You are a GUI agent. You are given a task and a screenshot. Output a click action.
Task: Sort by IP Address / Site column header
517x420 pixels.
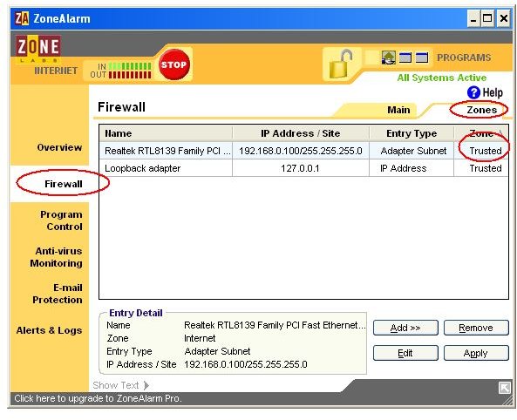click(x=301, y=133)
